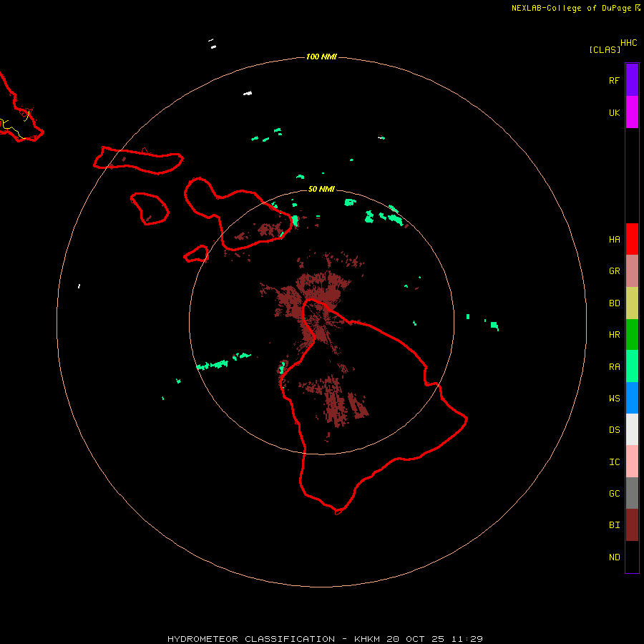The image size is (644, 644).
Task: Click the 11:29 timestamp
Action: [x=467, y=639]
